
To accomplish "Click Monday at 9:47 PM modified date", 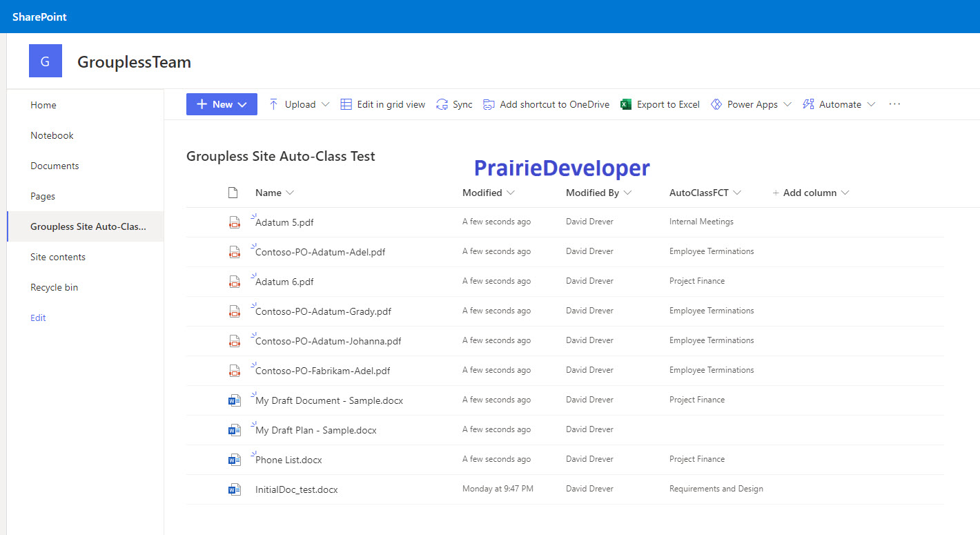I will coord(498,489).
